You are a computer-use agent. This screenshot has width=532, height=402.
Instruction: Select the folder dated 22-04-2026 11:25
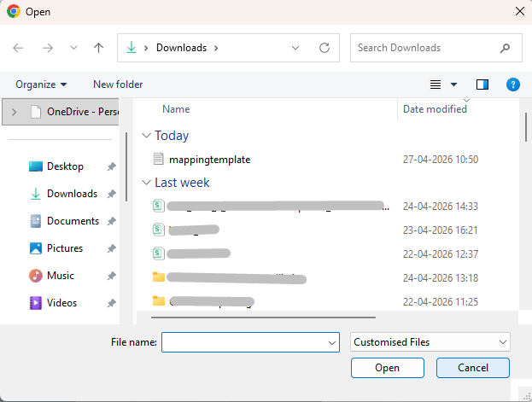pos(203,301)
